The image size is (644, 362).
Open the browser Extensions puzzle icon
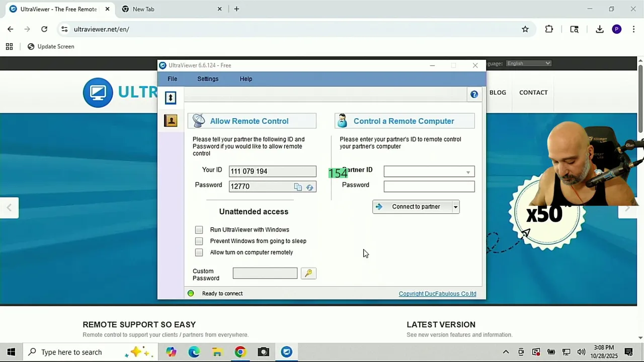pyautogui.click(x=549, y=29)
